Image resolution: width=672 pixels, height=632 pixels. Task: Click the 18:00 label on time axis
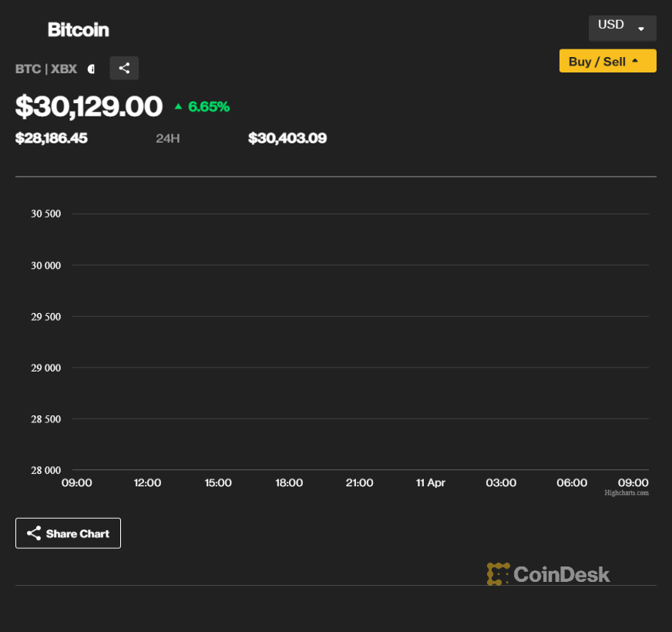[289, 482]
